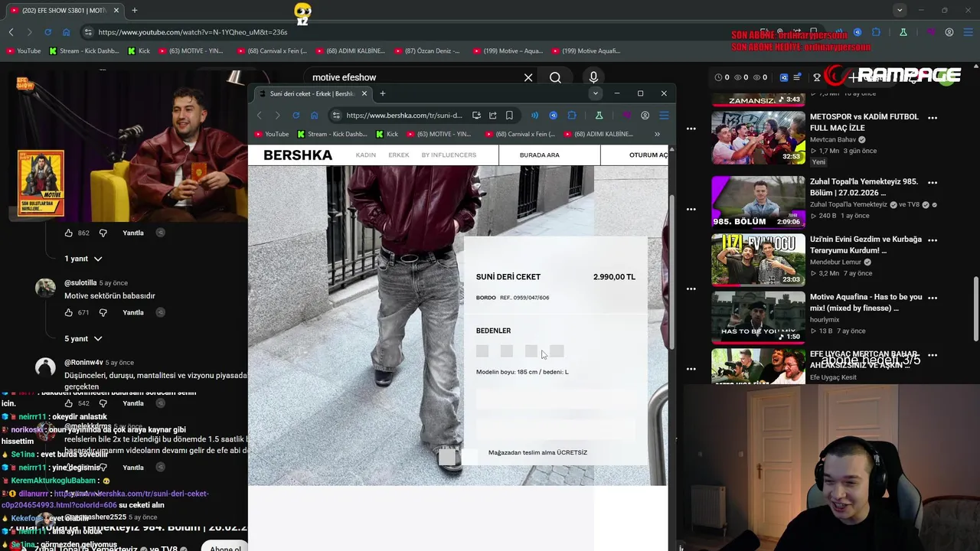The width and height of the screenshot is (980, 551).
Task: Click OTURUM AÇ sign-in on Bershka
Action: (x=648, y=155)
